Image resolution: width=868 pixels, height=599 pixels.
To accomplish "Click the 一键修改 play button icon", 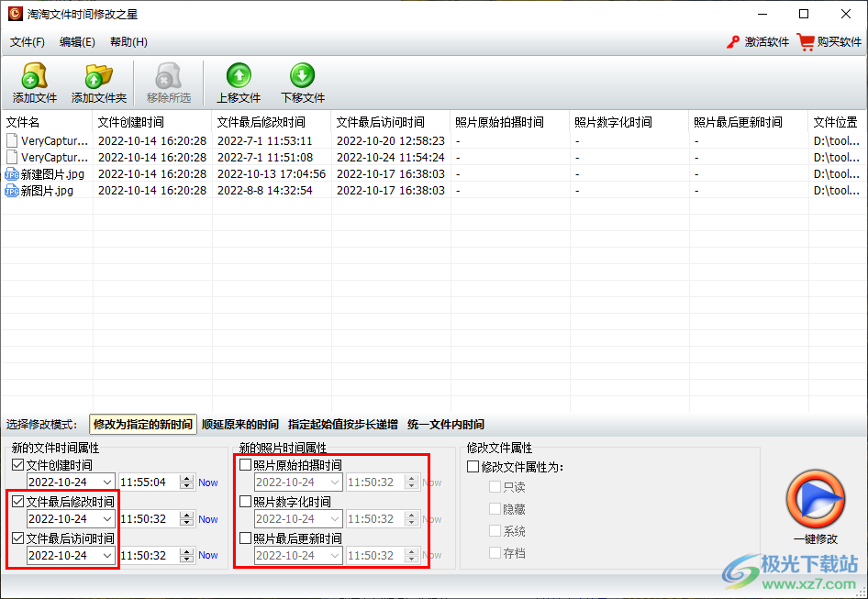I will point(816,499).
